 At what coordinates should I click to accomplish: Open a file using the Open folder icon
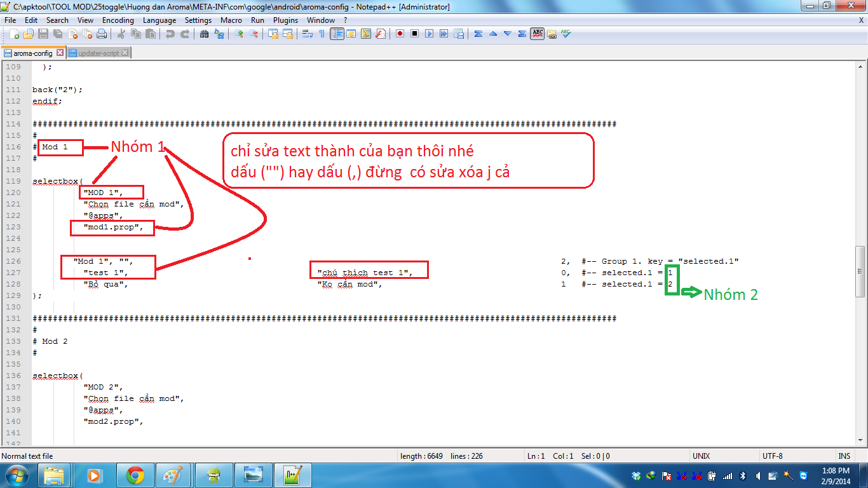click(x=29, y=34)
